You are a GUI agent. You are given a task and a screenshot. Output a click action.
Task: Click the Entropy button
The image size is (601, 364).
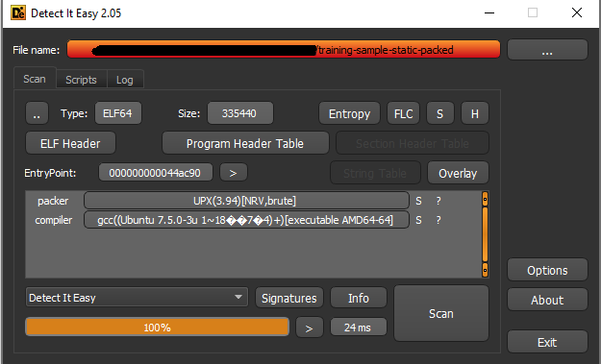[x=349, y=113]
